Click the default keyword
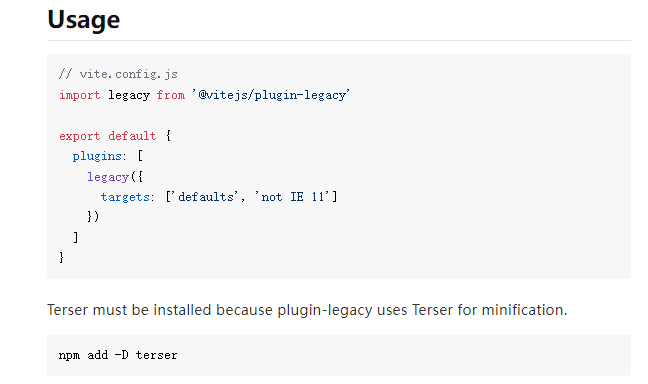This screenshot has height=384, width=648. [x=132, y=136]
